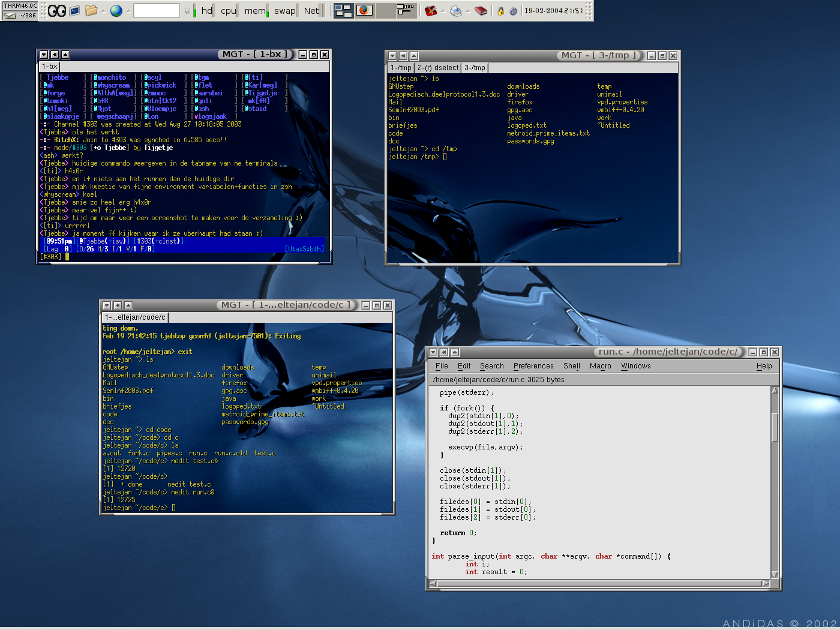The height and width of the screenshot is (630, 840).
Task: Switch to the first workspace in the pager
Action: (344, 11)
